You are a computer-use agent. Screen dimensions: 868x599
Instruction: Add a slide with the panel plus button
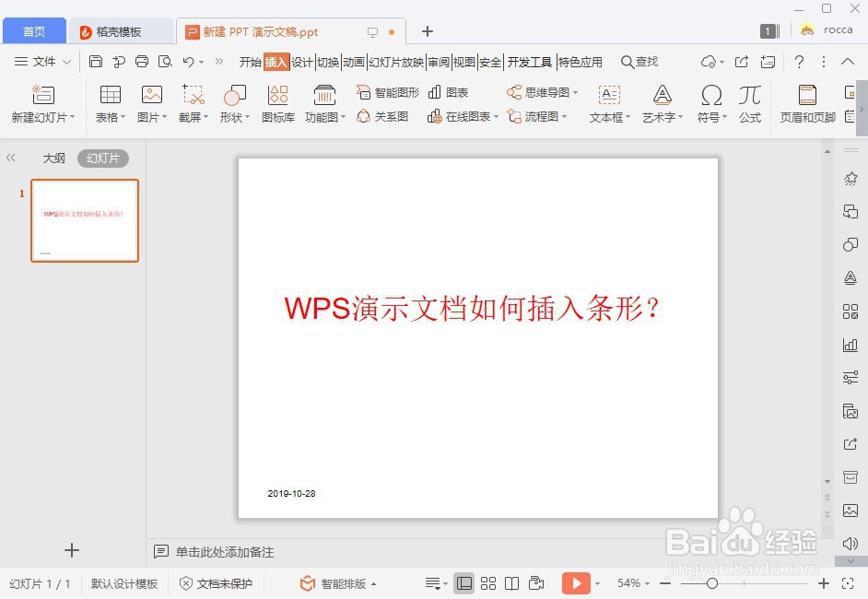pyautogui.click(x=71, y=550)
